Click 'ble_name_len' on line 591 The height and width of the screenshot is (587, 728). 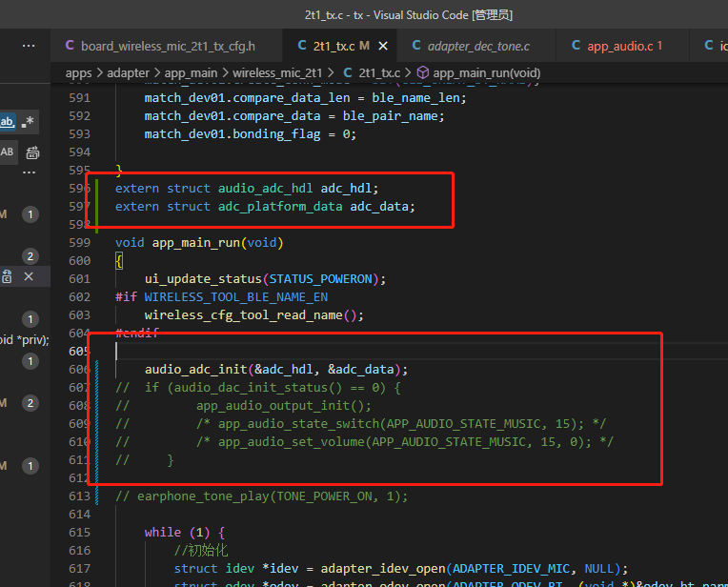click(x=415, y=98)
